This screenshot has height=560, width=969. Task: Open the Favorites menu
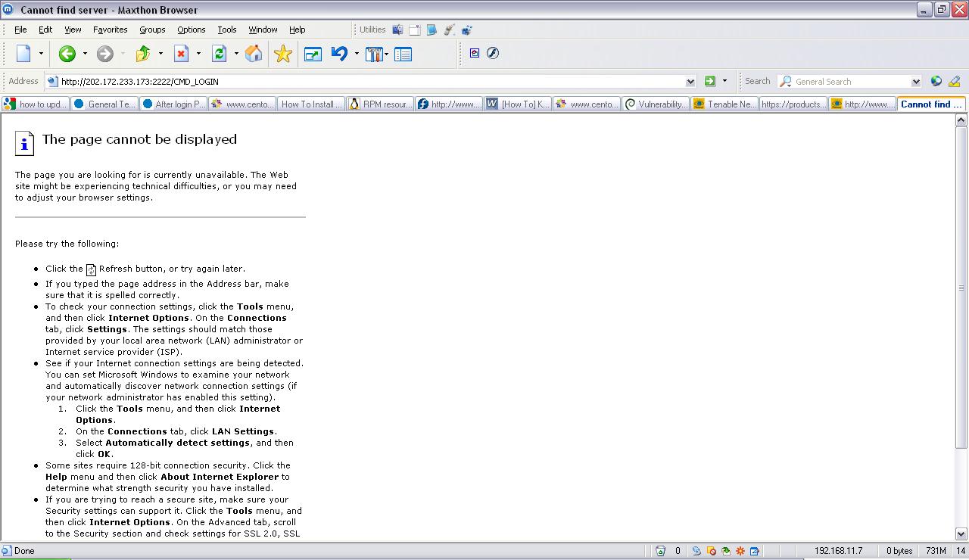pyautogui.click(x=110, y=30)
